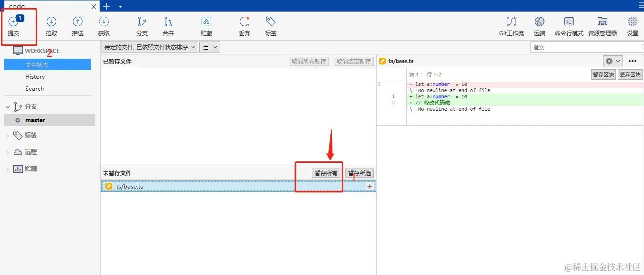Open the diff more options ellipsis
The image size is (644, 275).
[x=633, y=61]
